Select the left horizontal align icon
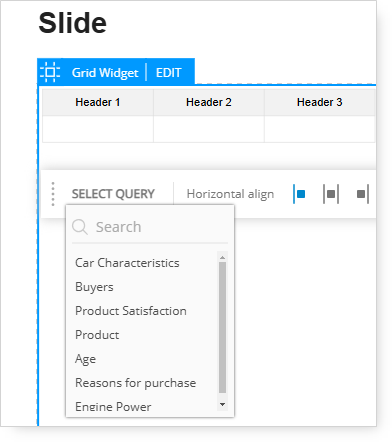 pyautogui.click(x=299, y=194)
